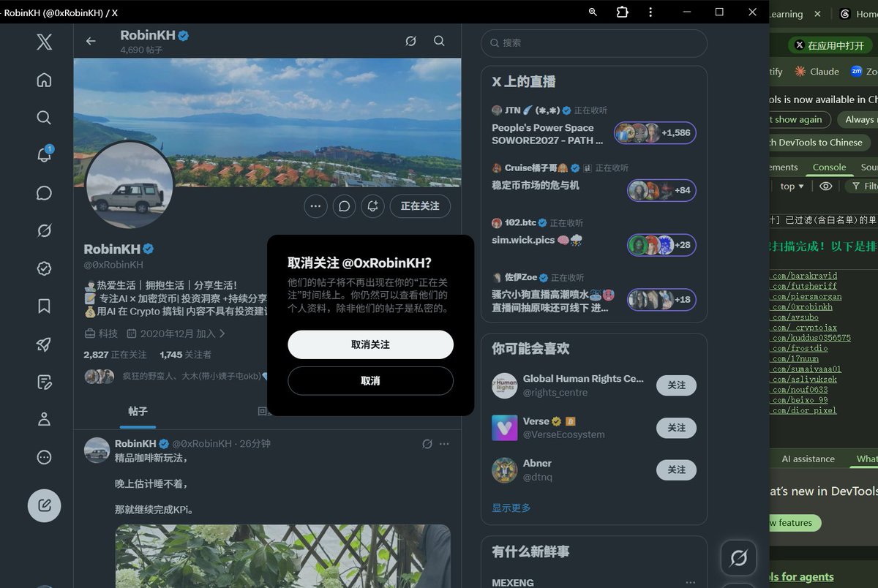Open the articles icon in sidebar
The image size is (878, 588).
point(44,382)
